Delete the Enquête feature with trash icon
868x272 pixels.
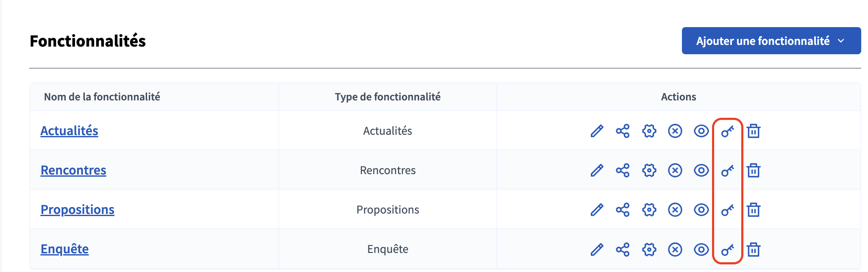[x=753, y=250]
